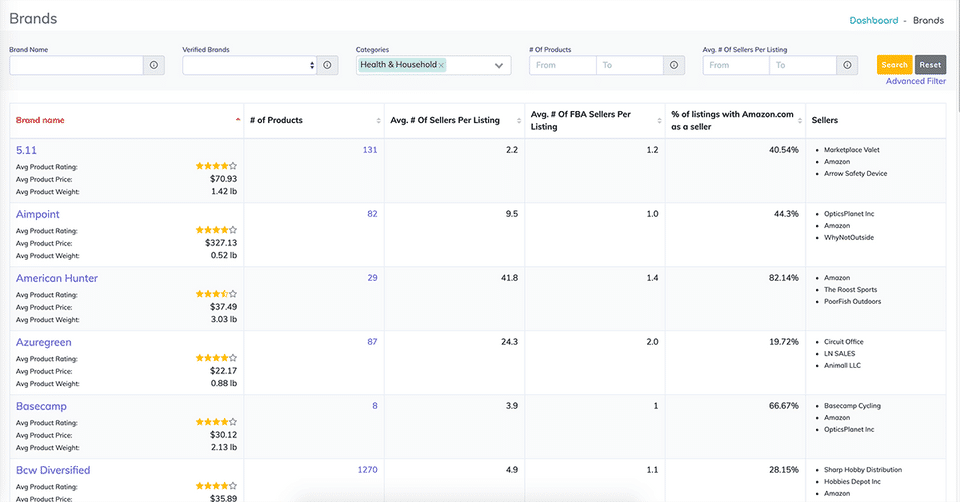Sort by Brand name column arrow
This screenshot has height=502, width=960.
[x=238, y=120]
